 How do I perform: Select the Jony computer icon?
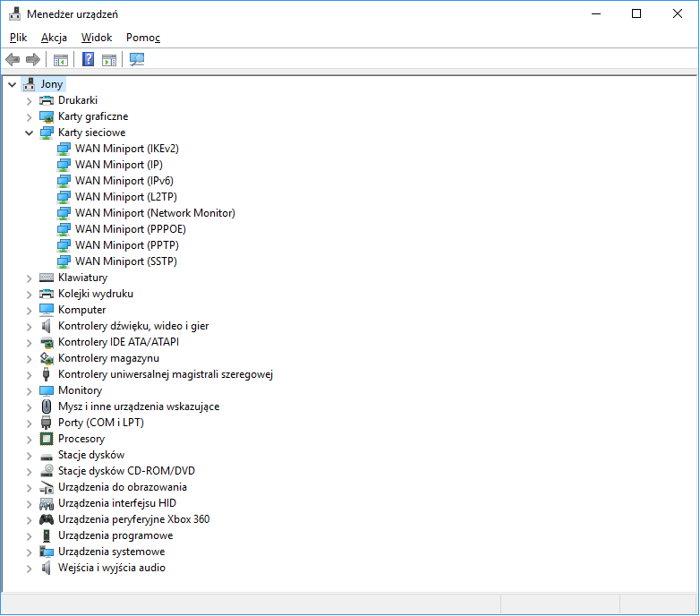tap(30, 84)
